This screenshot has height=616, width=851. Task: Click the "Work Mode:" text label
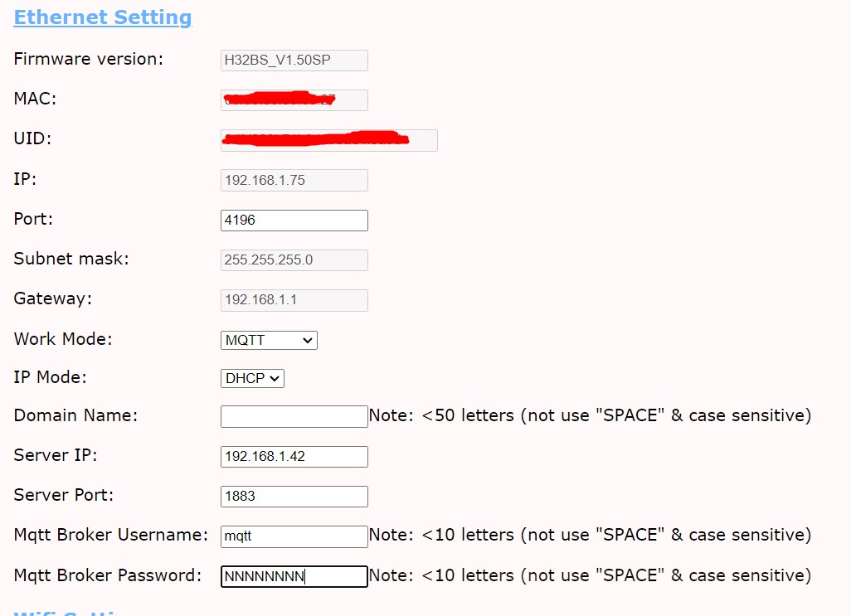tap(63, 339)
